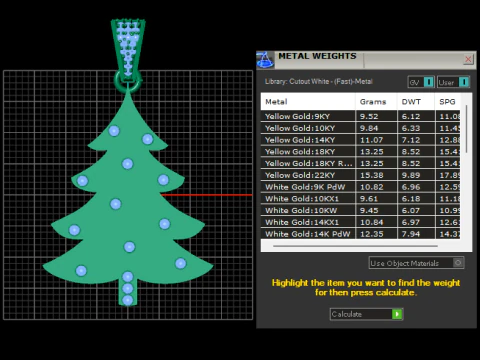The image size is (480, 360).
Task: Sort by the Grams column header
Action: click(376, 102)
